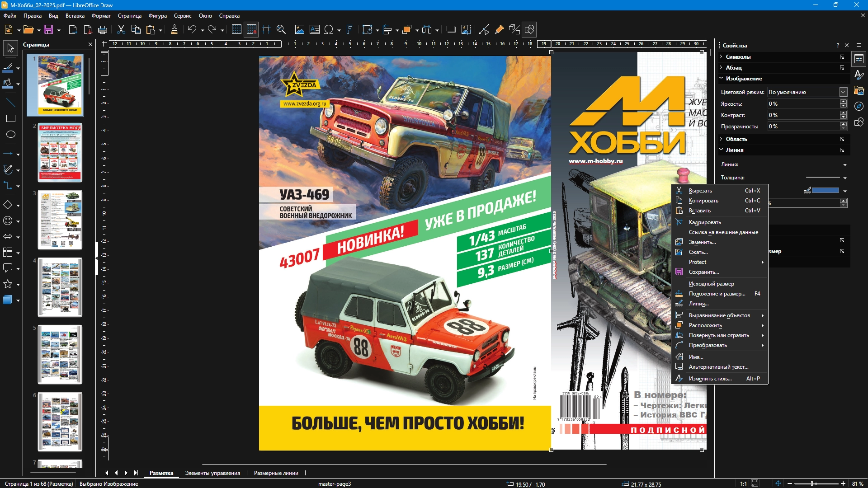The image size is (868, 488).
Task: Select the Rectangle drawing tool
Action: [x=10, y=118]
